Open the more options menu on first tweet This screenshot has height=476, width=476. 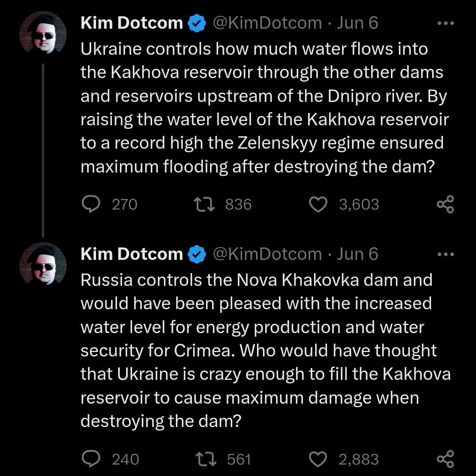point(445,23)
